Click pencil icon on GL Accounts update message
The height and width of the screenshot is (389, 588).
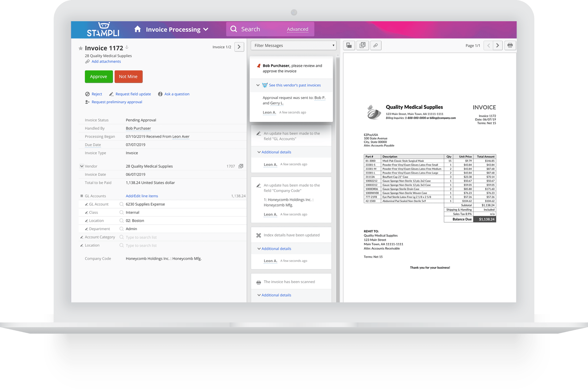coord(258,134)
